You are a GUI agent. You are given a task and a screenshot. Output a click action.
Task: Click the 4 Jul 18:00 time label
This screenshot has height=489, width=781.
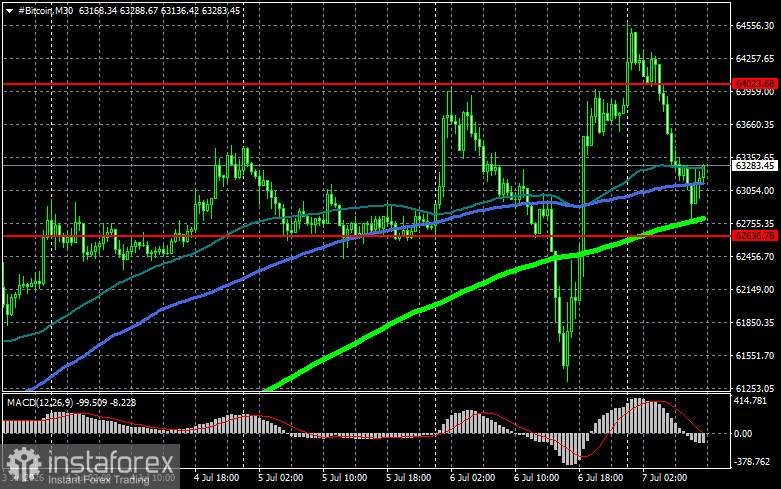(216, 478)
